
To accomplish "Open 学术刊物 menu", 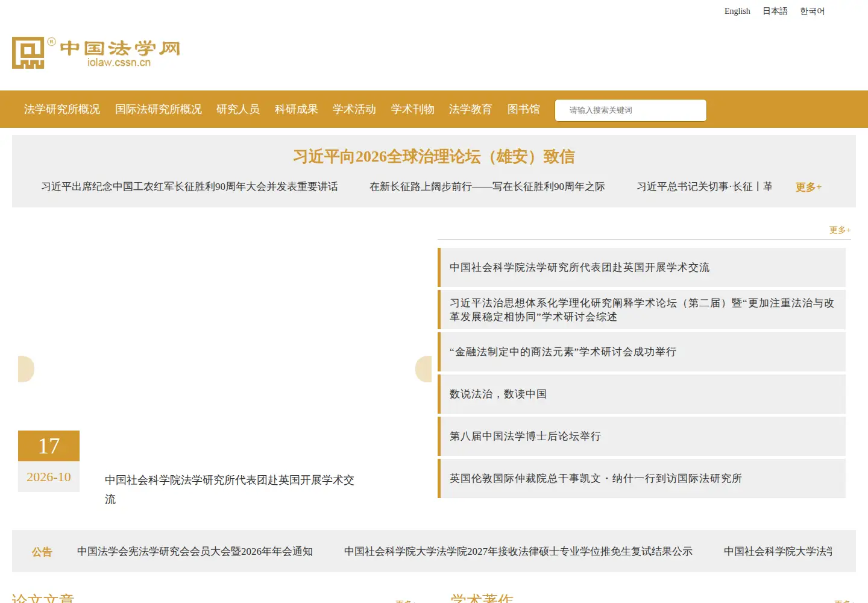I will pos(413,109).
